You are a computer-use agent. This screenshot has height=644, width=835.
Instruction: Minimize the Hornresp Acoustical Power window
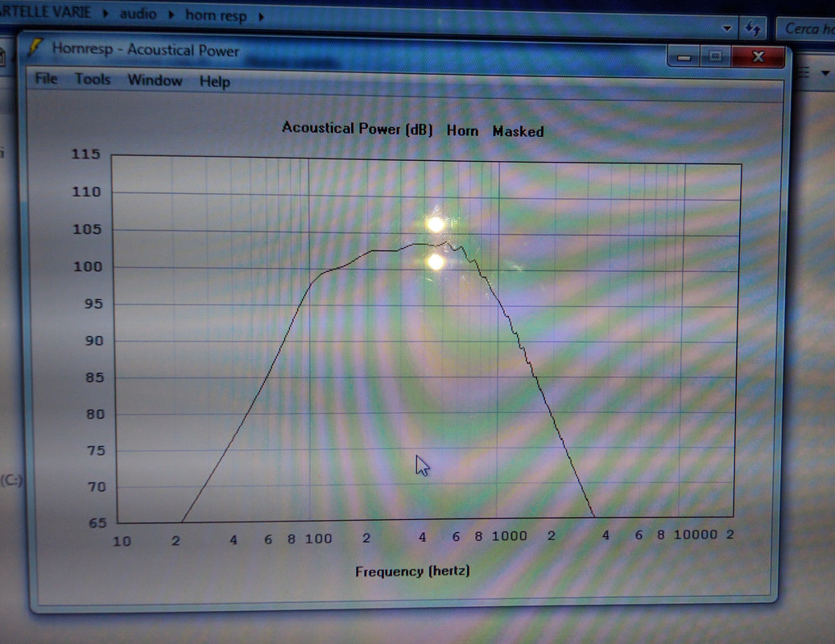684,56
